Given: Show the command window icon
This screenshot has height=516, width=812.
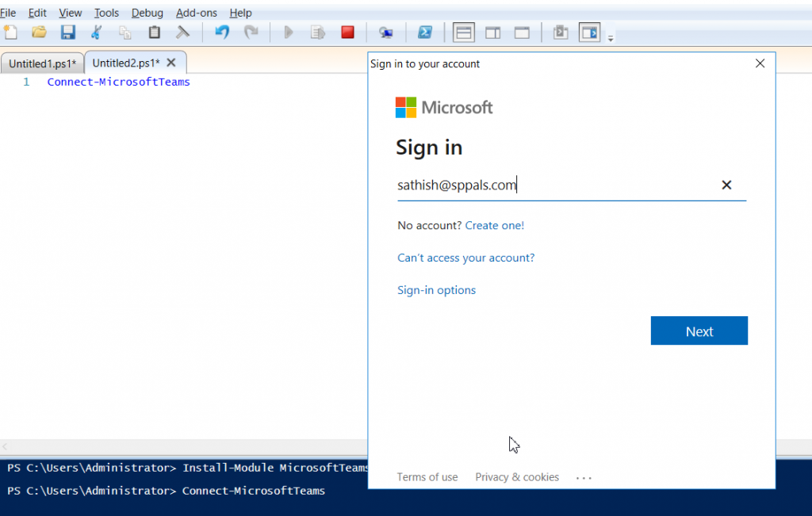Looking at the screenshot, I should (x=561, y=32).
